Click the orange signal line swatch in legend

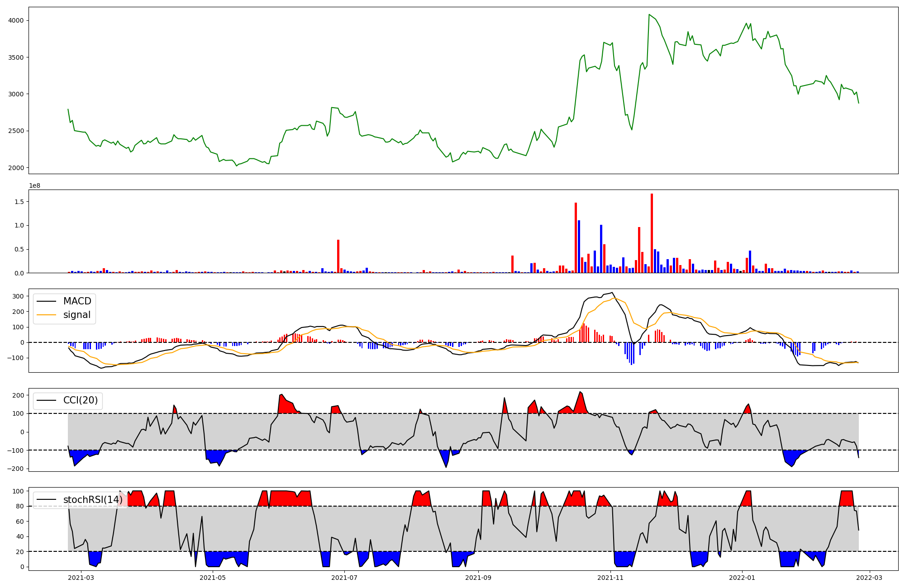[46, 315]
